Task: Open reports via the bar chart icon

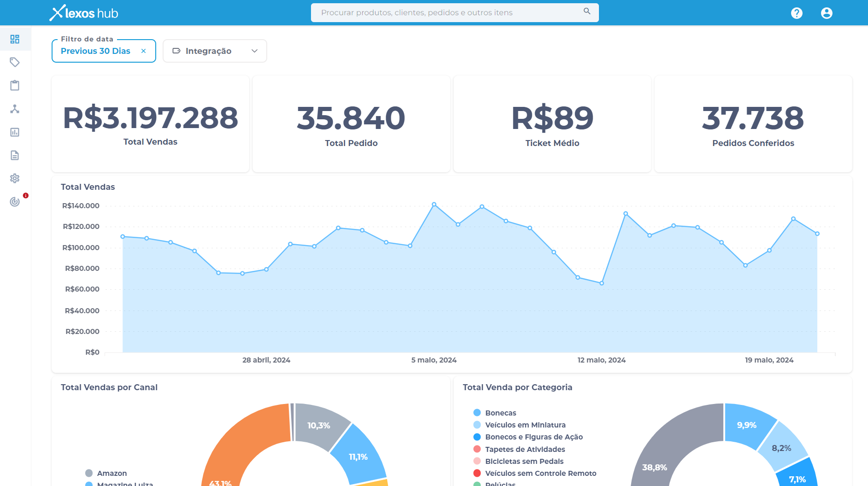Action: coord(15,132)
